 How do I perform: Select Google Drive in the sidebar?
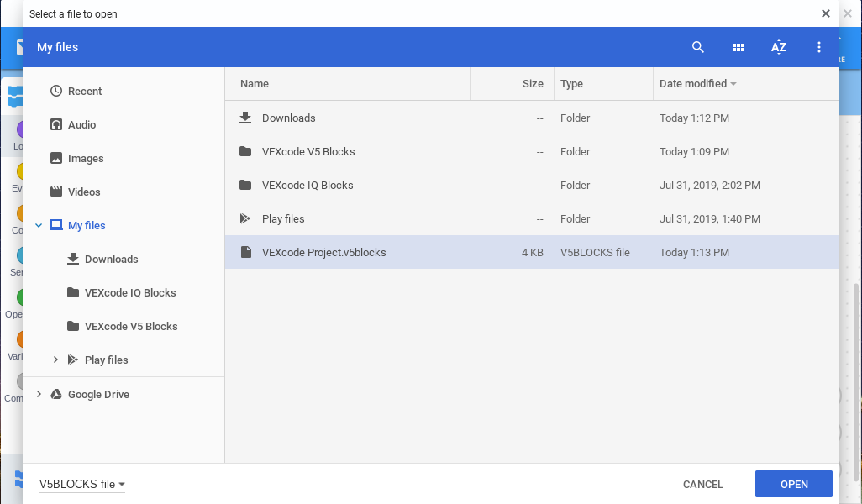(x=98, y=395)
